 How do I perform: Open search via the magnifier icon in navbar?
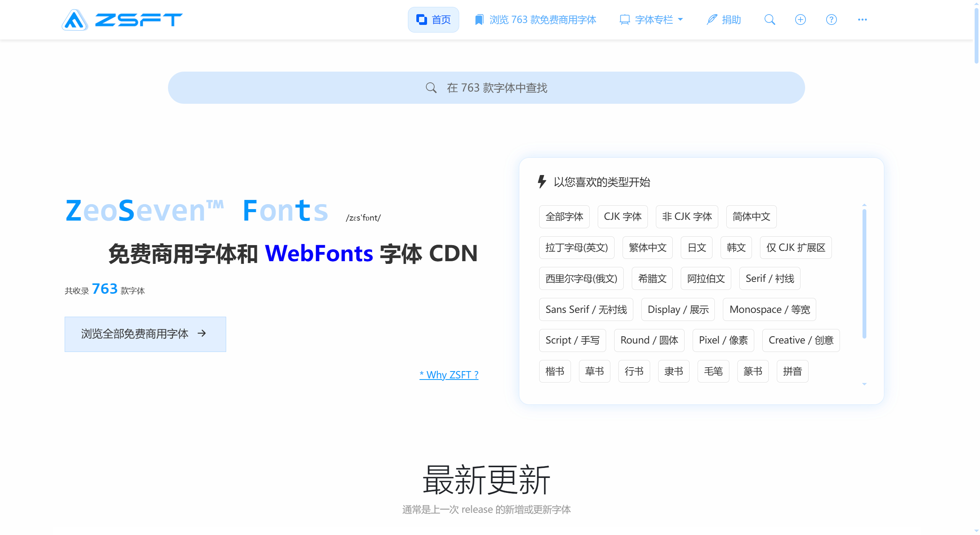[770, 20]
